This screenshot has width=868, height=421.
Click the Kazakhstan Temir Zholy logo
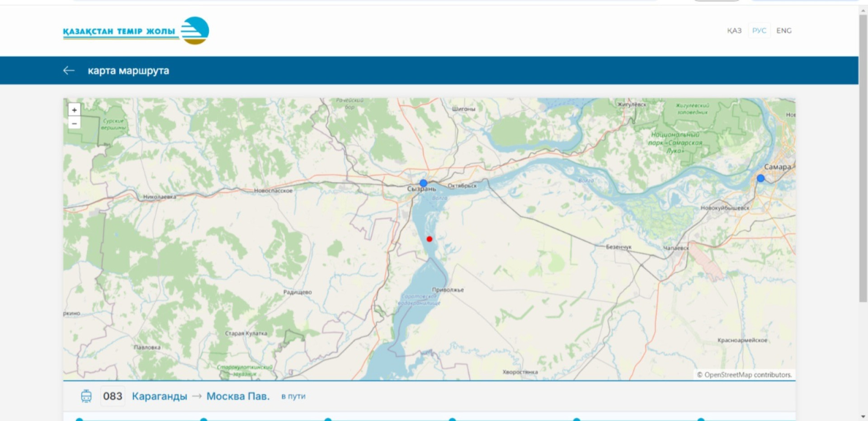coord(136,31)
